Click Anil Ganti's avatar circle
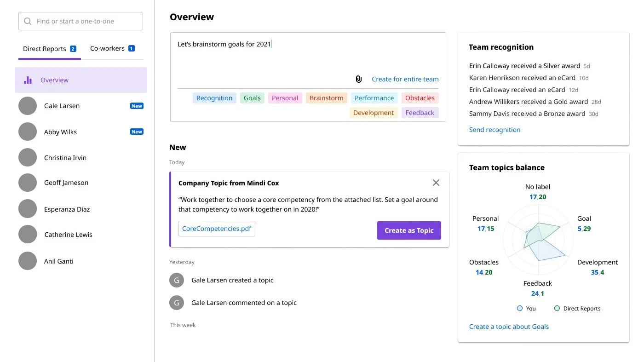 coord(28,261)
